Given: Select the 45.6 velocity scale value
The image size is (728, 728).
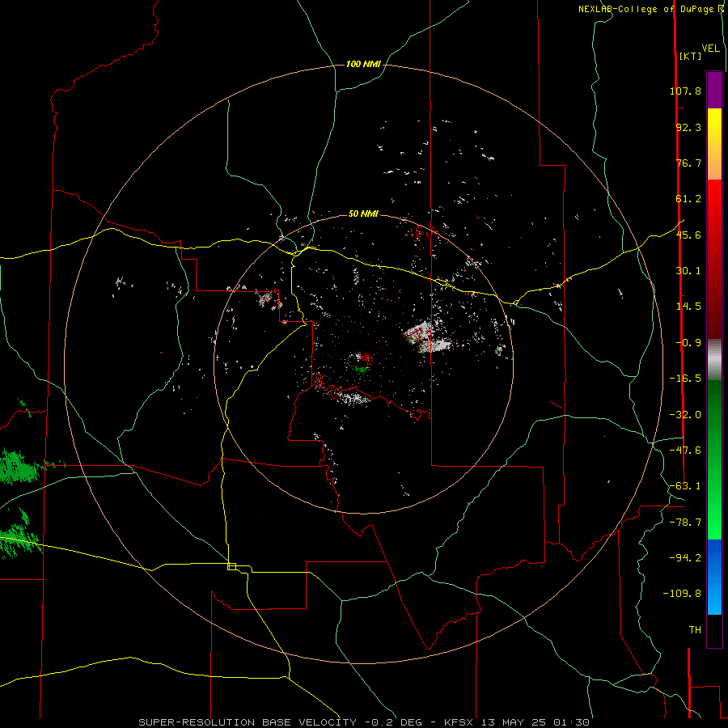Looking at the screenshot, I should 688,235.
